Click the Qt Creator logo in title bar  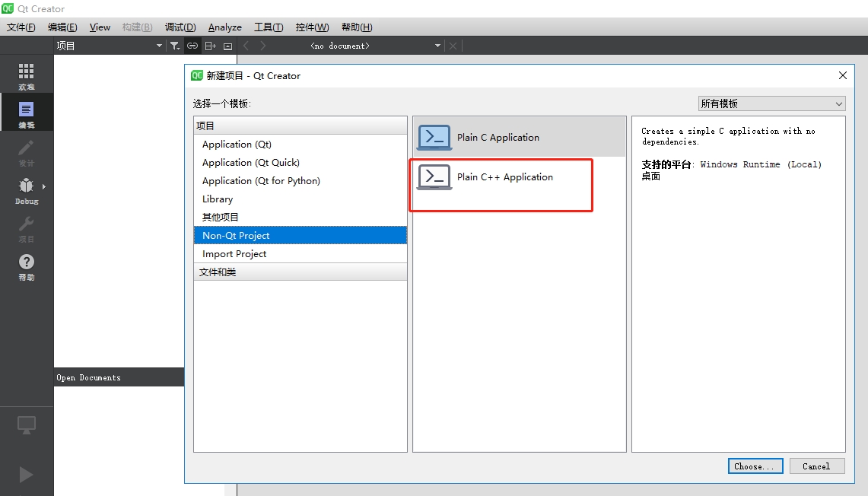[8, 9]
